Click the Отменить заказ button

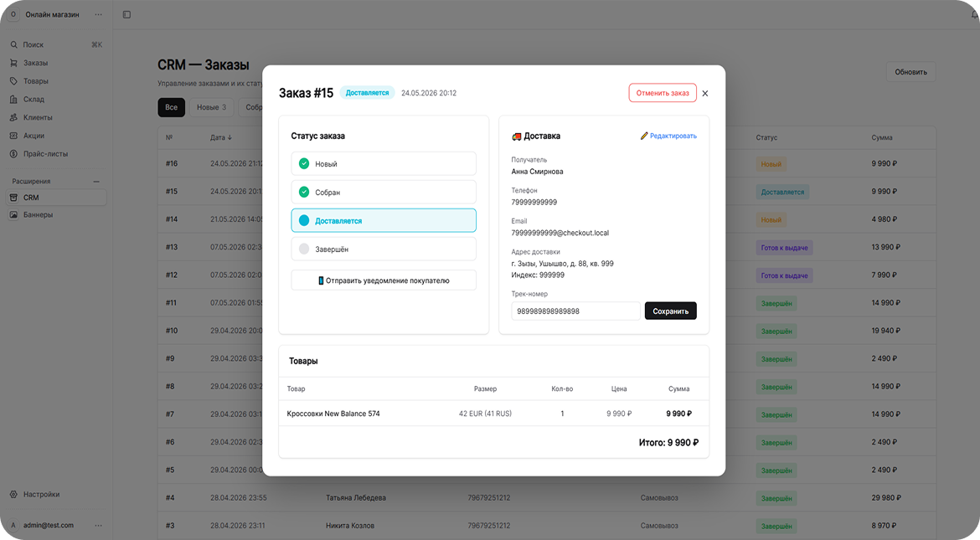click(x=663, y=93)
